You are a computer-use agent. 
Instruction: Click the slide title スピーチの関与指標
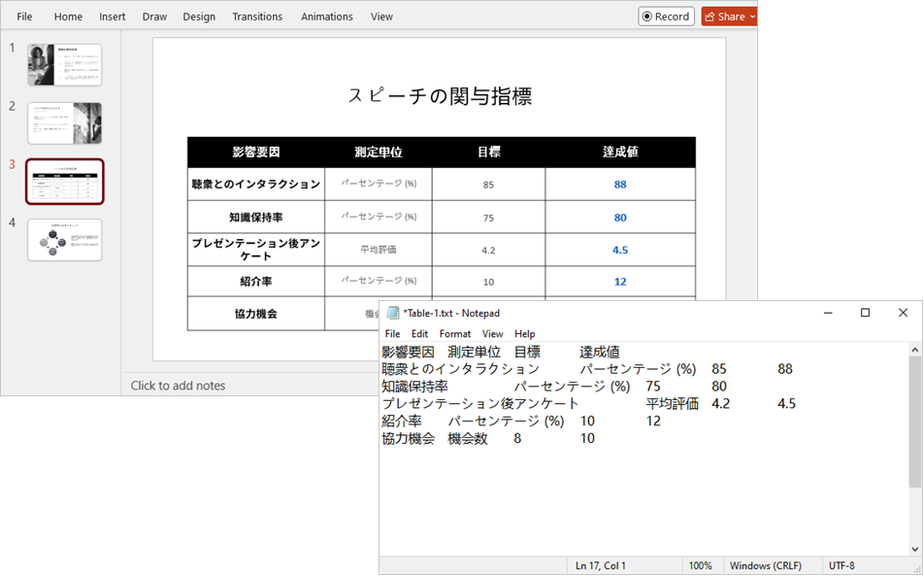click(x=440, y=95)
